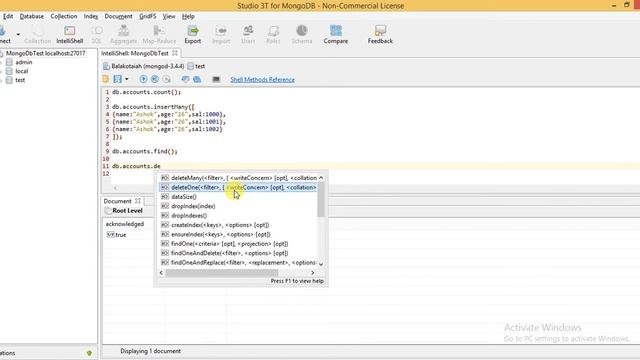The width and height of the screenshot is (640, 360).
Task: Open the Index menu
Action: tap(91, 16)
